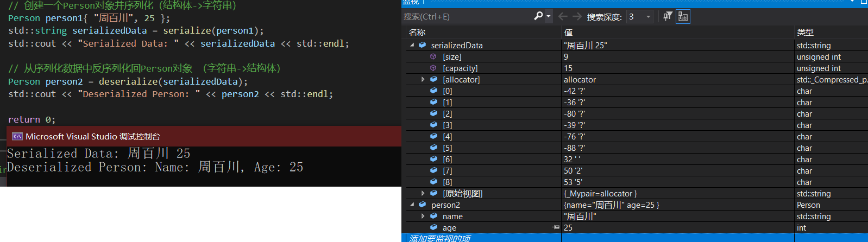Click the person2 variable cube icon
The height and width of the screenshot is (242, 868).
tap(422, 205)
